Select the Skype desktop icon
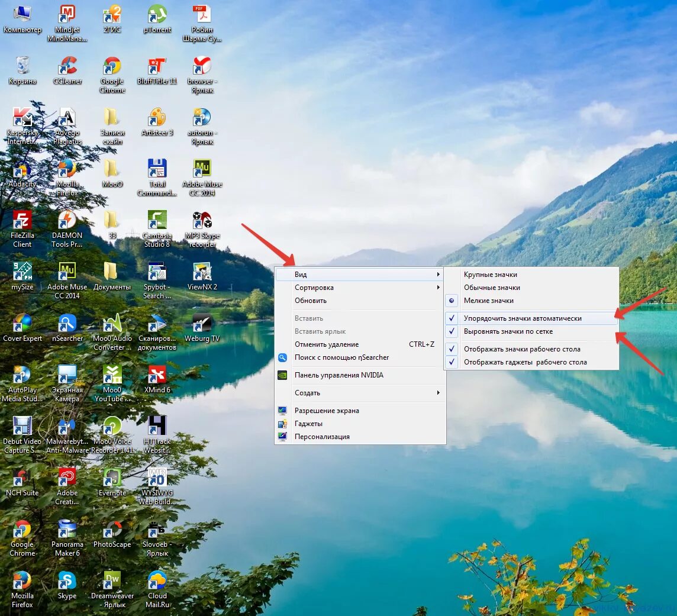Viewport: 677px width, 616px height. click(67, 585)
